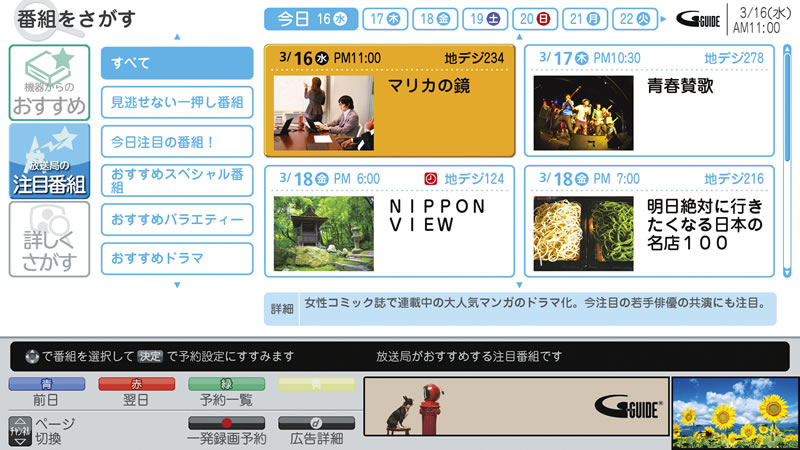Click the noodle thumbnail for 日本の名店
Image resolution: width=800 pixels, height=450 pixels.
583,234
